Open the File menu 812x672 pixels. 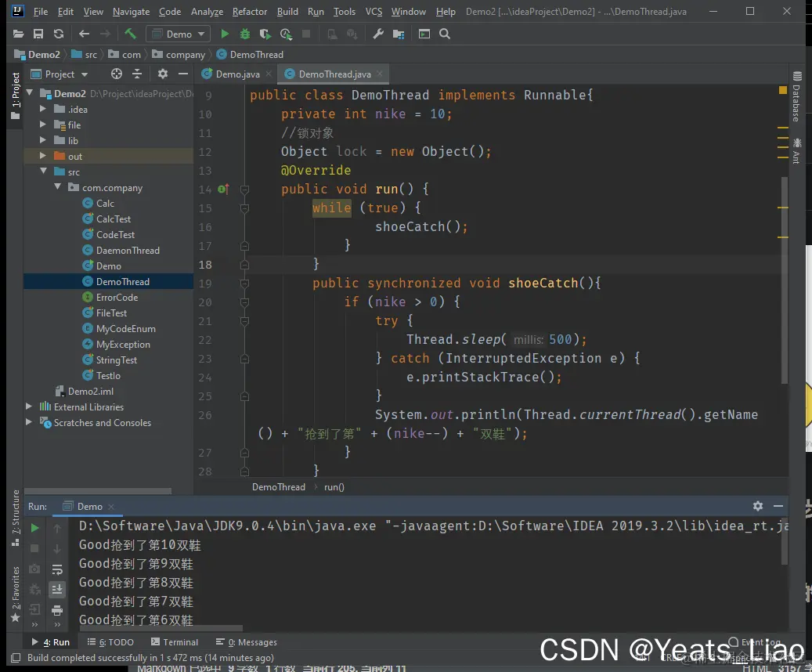tap(41, 12)
